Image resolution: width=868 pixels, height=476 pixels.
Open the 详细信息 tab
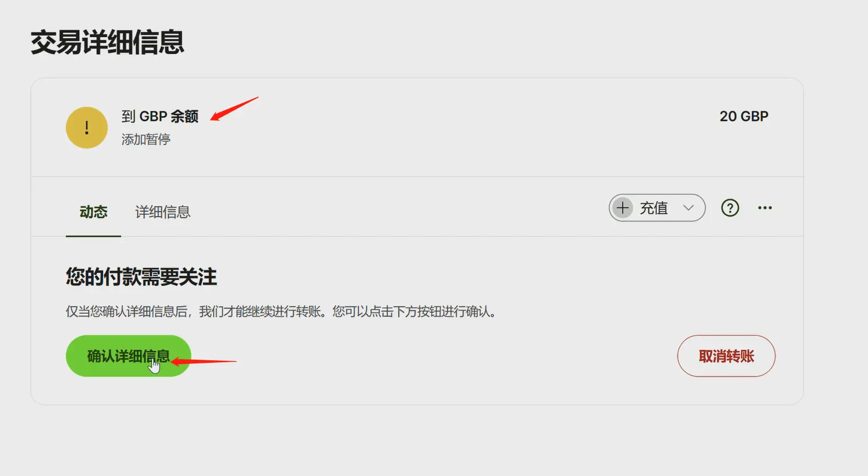162,212
